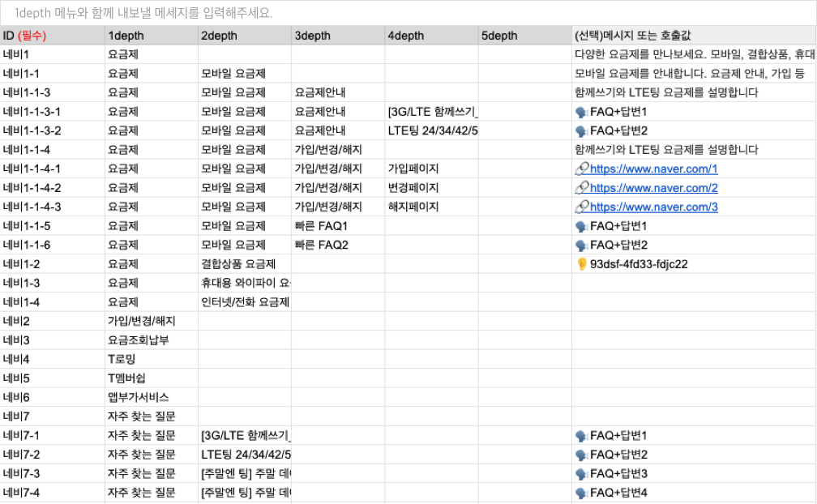Click the 빠른 FAQ2 cell
817x504 pixels.
(x=338, y=246)
